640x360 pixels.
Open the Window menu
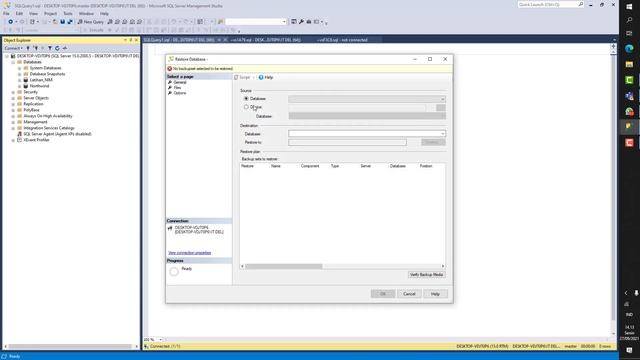click(x=86, y=13)
